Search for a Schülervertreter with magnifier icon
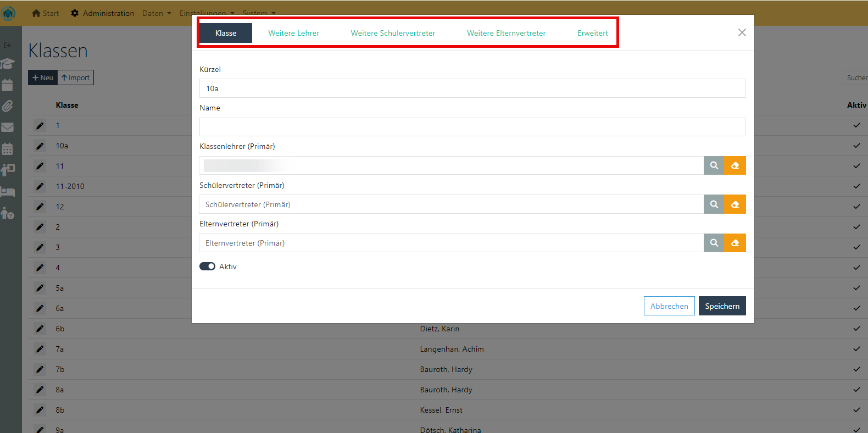The height and width of the screenshot is (433, 868). 714,204
